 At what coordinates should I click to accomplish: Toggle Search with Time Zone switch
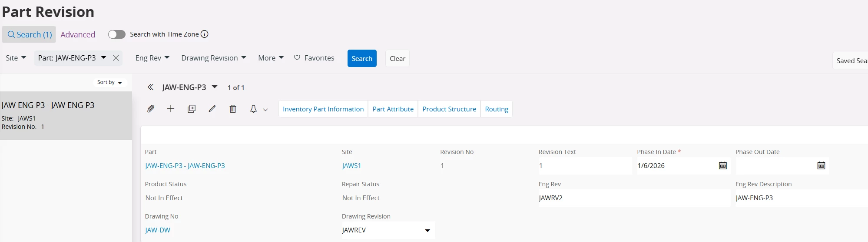(116, 34)
